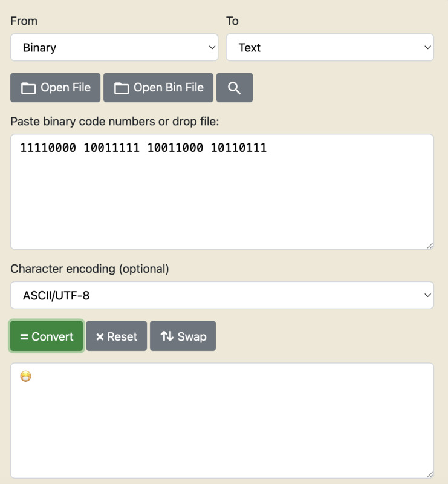Grab the binary input box resize handle
Viewport: 448px width, 484px height.
pyautogui.click(x=429, y=245)
